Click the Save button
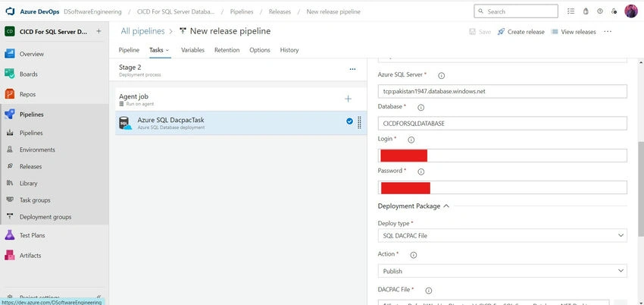The height and width of the screenshot is (305, 644). point(480,32)
